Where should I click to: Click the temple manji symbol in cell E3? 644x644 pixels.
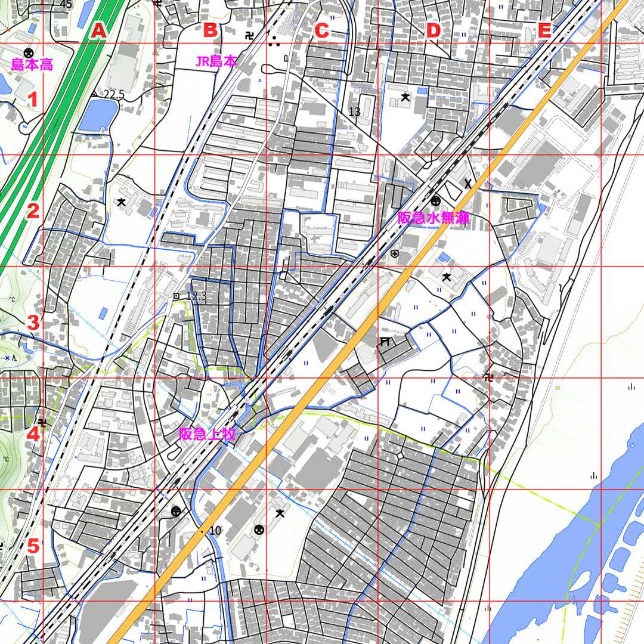(489, 376)
